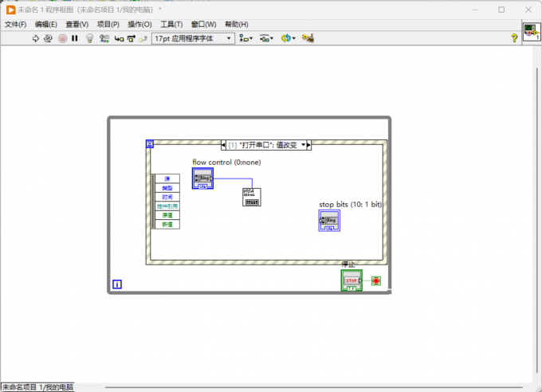542x392 pixels.
Task: Click the 新值 event data node item
Action: coord(167,225)
